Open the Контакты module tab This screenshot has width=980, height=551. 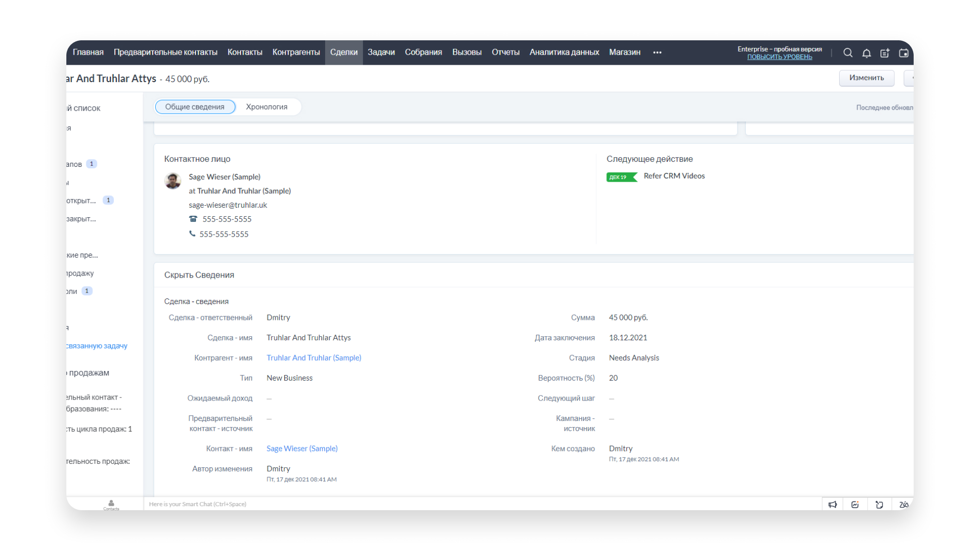(x=244, y=53)
